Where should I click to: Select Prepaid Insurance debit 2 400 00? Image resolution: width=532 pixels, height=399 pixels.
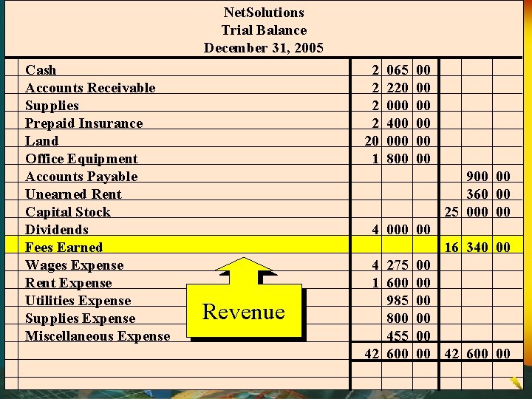coord(401,123)
